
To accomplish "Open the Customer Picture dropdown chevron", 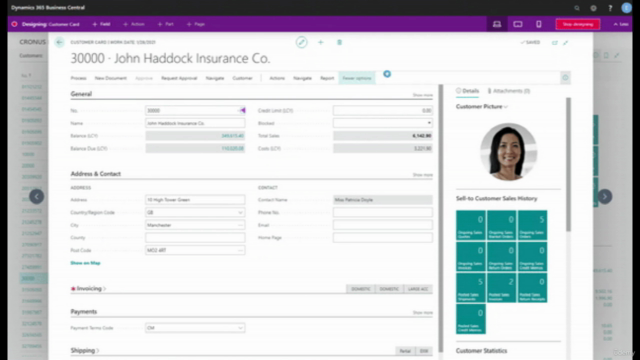I will click(506, 107).
